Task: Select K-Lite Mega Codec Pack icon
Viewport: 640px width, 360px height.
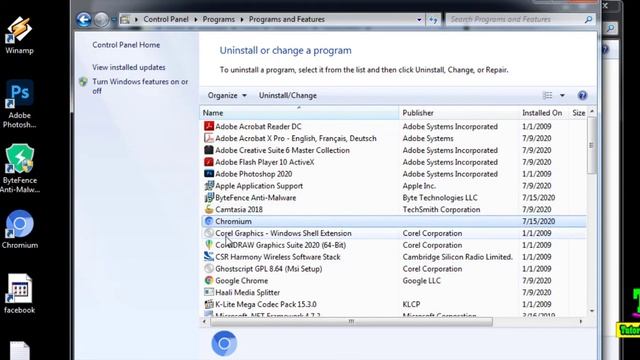Action: coord(209,304)
